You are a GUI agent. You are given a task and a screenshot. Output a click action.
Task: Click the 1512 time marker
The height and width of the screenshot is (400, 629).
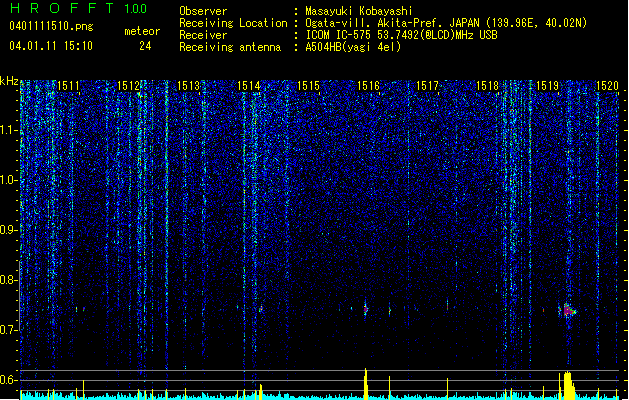(x=128, y=86)
